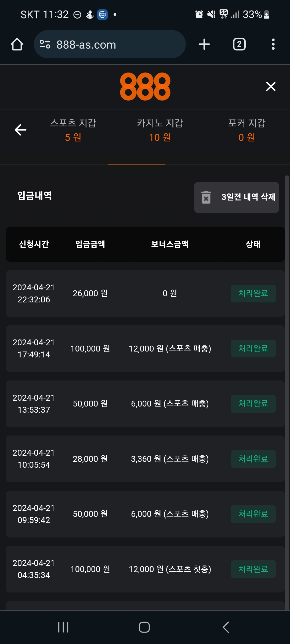
Task: Tap 처리완료 status for the 22:32:06 deposit
Action: (x=253, y=293)
